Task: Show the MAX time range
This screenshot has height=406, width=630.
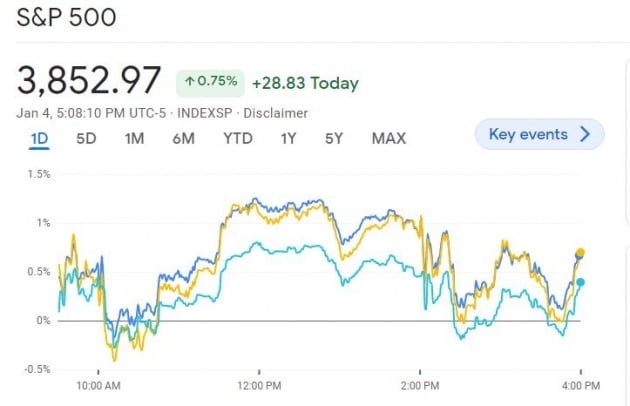Action: (x=388, y=138)
